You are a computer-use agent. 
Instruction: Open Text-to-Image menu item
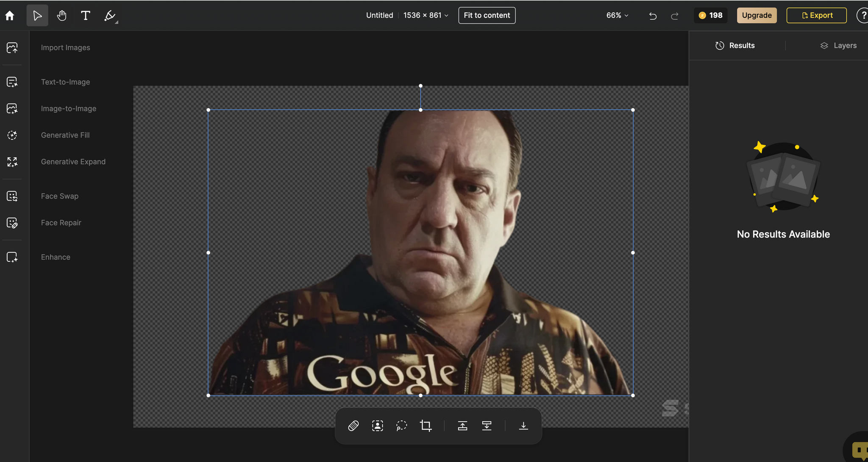pyautogui.click(x=66, y=82)
